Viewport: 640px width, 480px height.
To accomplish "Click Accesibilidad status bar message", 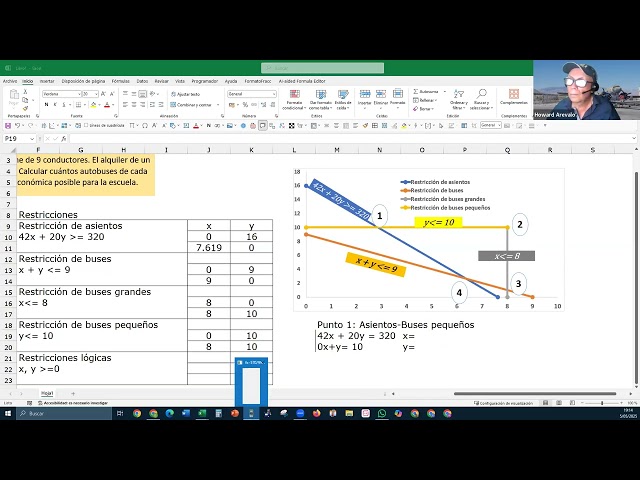I will click(x=73, y=403).
